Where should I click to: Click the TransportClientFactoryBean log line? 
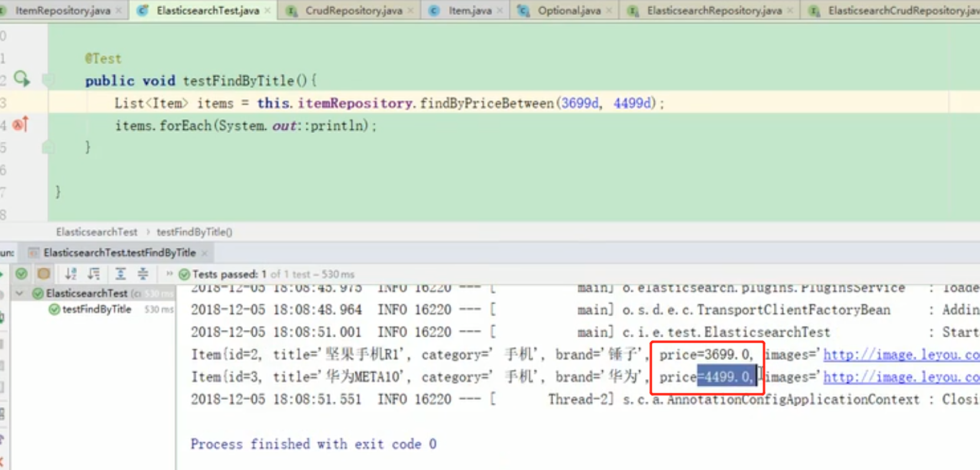pyautogui.click(x=585, y=310)
